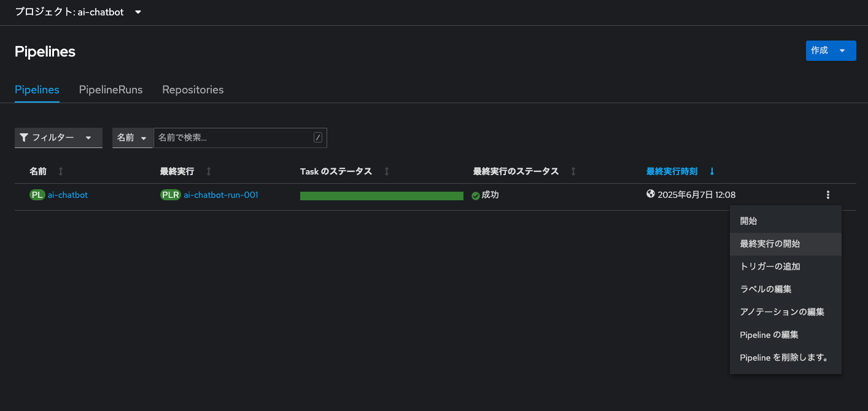Choose Pipeline の編集 in the menu

(x=786, y=335)
